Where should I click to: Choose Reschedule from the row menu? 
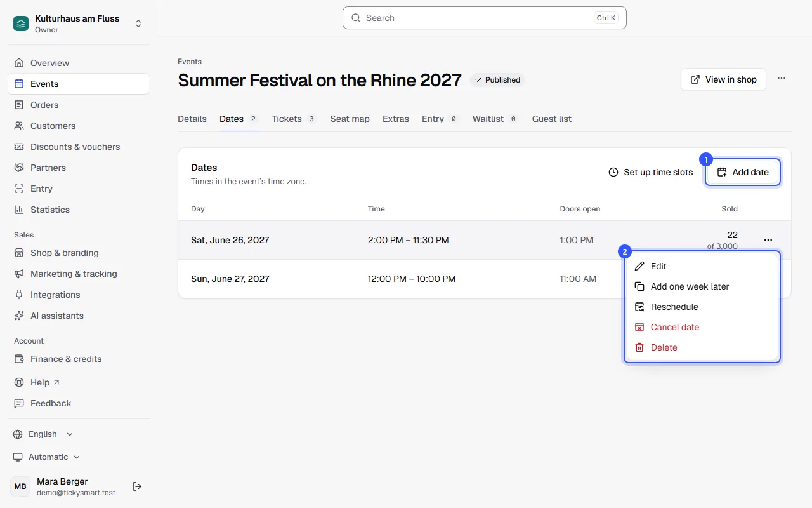click(x=702, y=307)
